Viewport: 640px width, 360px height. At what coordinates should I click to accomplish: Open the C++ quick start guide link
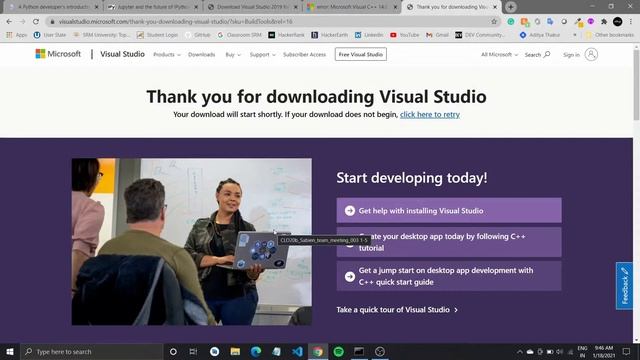(x=449, y=276)
